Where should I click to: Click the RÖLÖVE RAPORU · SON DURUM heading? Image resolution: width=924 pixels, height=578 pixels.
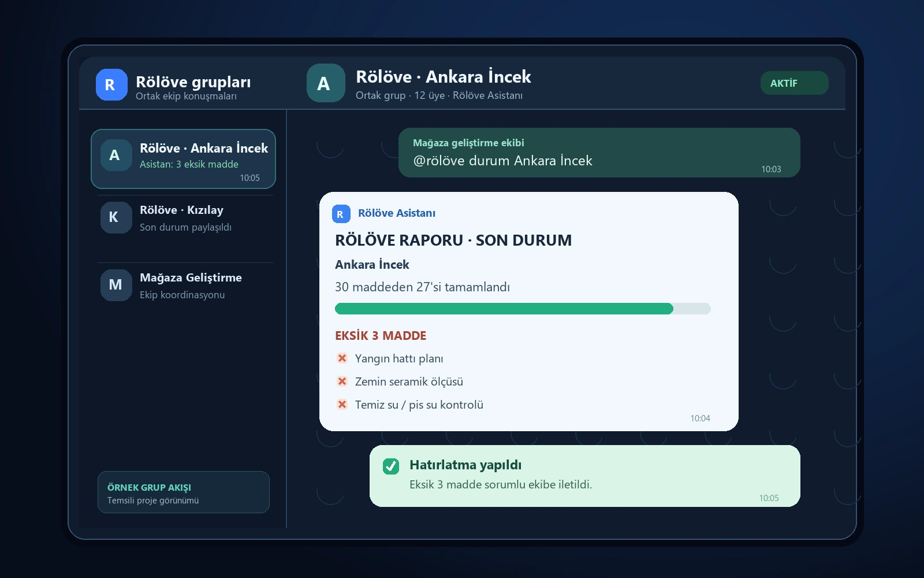[453, 240]
